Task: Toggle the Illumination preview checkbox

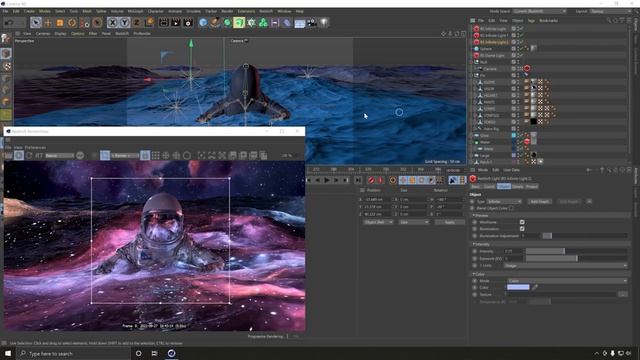Action: point(522,229)
